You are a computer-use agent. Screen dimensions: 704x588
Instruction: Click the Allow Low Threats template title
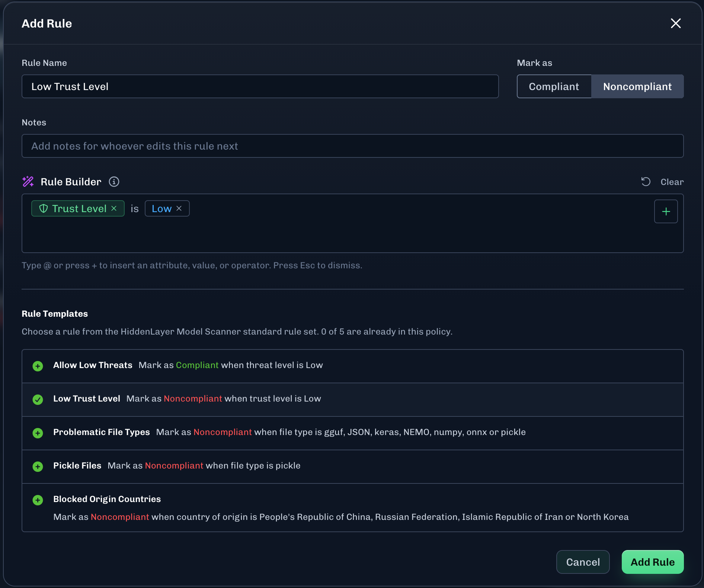(93, 365)
